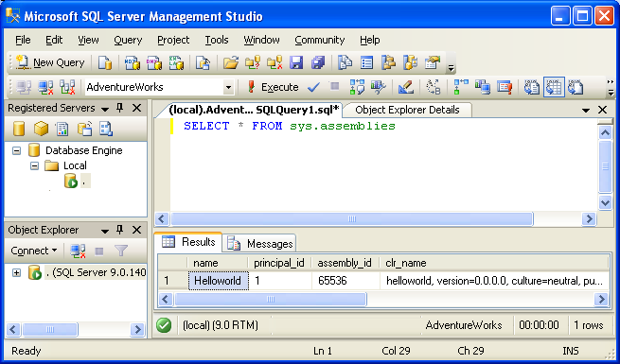Viewport: 620px width, 364px height.
Task: Click the Parse checkmark icon
Action: point(313,87)
